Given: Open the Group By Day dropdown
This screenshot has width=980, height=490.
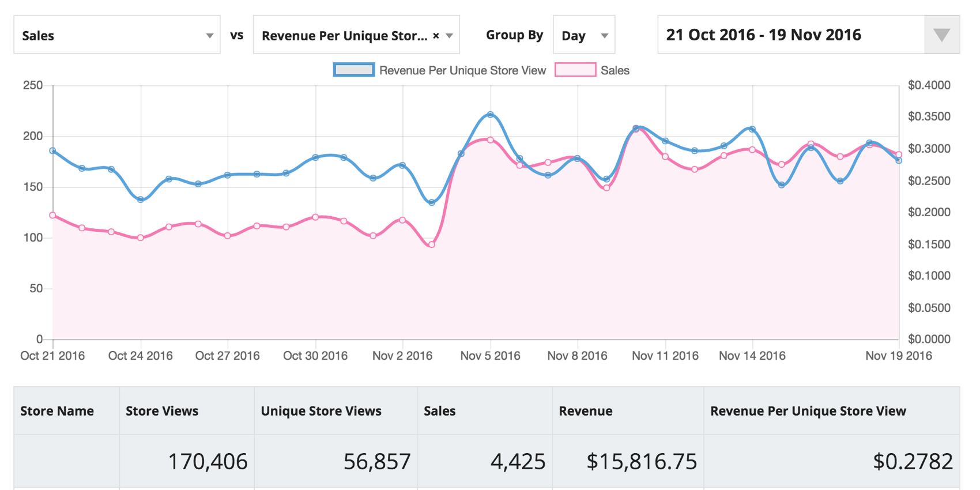Looking at the screenshot, I should point(584,35).
